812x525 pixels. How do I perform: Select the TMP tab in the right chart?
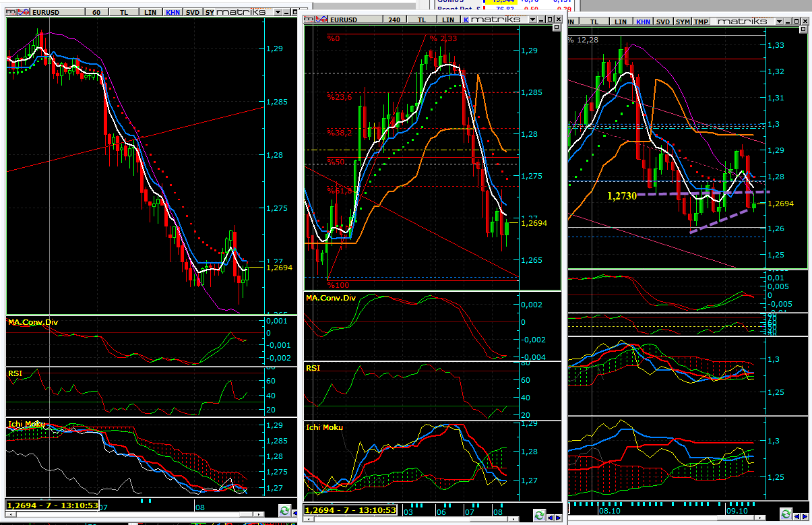701,22
